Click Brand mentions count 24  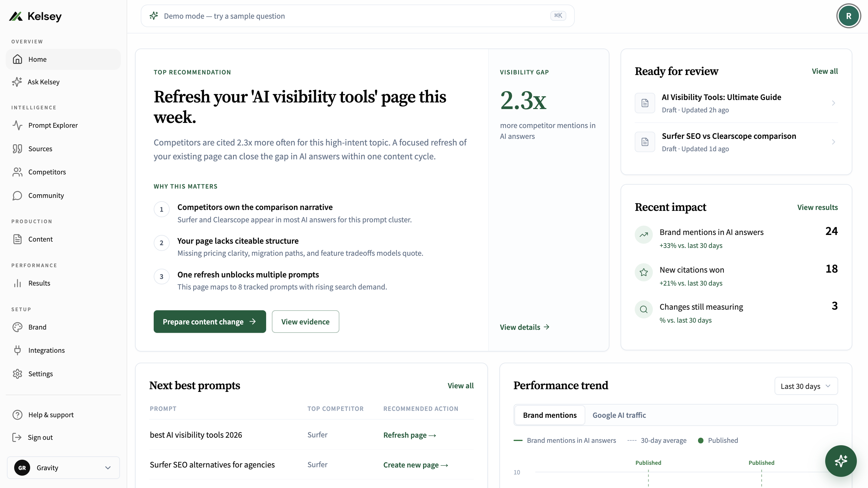click(831, 231)
